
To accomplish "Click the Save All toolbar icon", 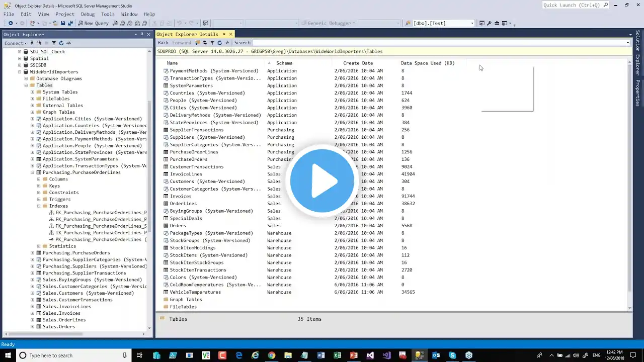I will [70, 23].
